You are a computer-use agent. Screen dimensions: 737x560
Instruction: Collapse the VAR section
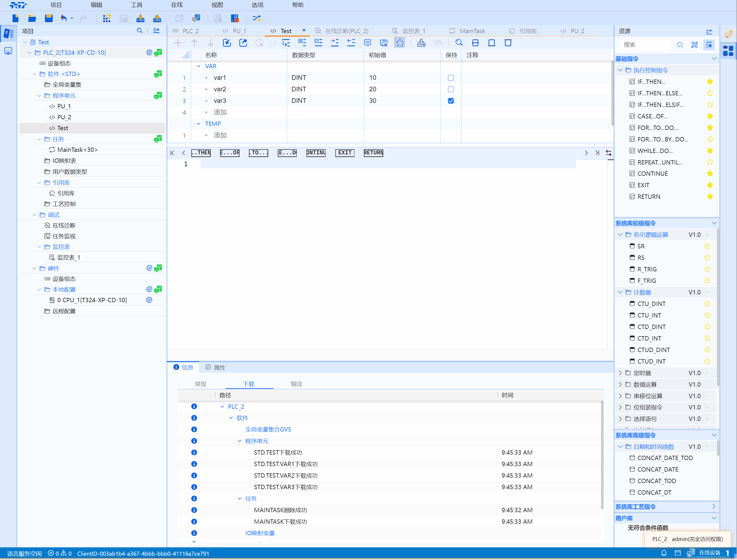coord(199,66)
